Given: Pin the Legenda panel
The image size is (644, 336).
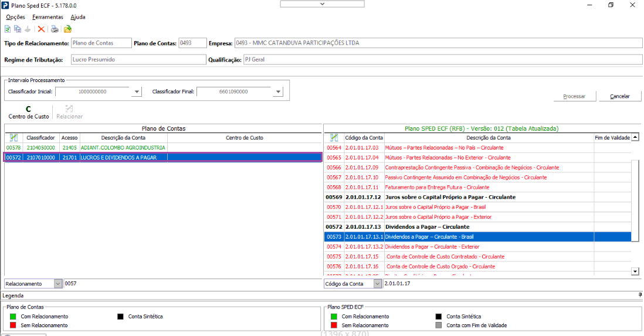Looking at the screenshot, I should [640, 295].
